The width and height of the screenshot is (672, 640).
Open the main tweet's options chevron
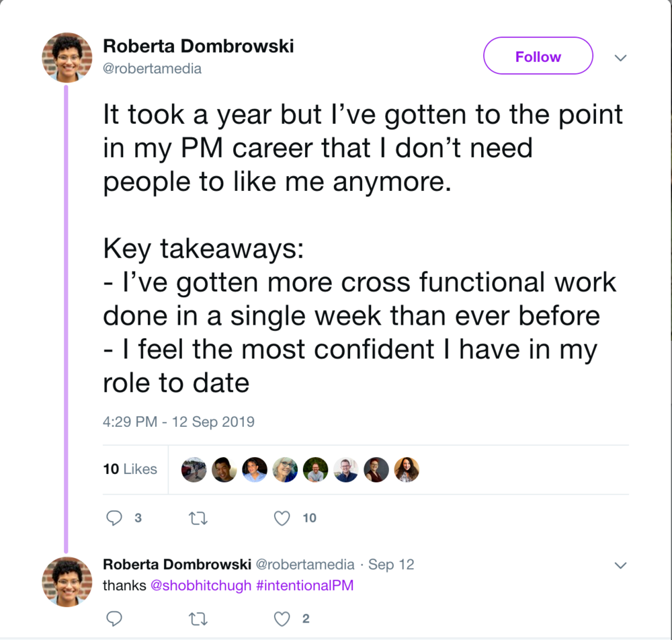coord(620,57)
